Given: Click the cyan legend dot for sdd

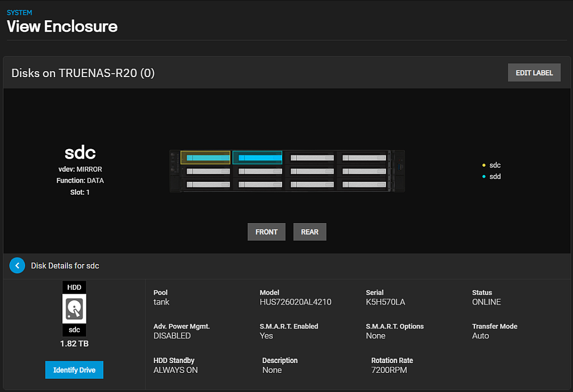Looking at the screenshot, I should point(484,177).
